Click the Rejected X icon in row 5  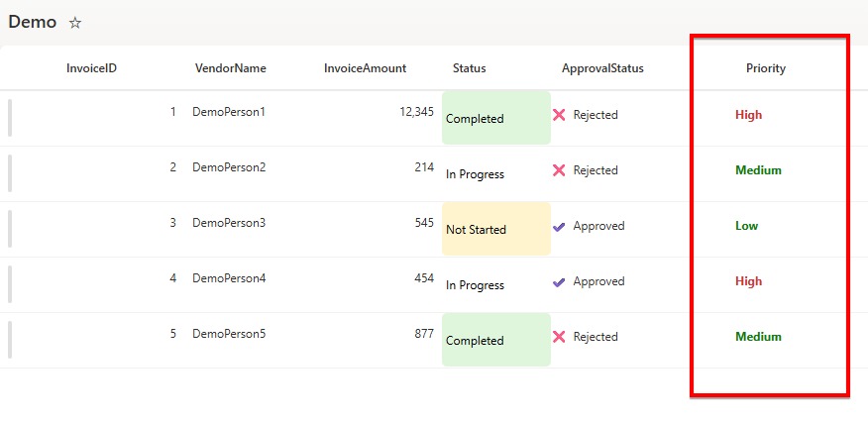(559, 337)
